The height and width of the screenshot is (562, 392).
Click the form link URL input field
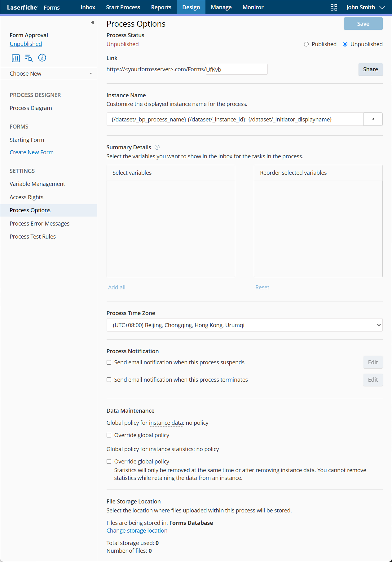[236, 69]
